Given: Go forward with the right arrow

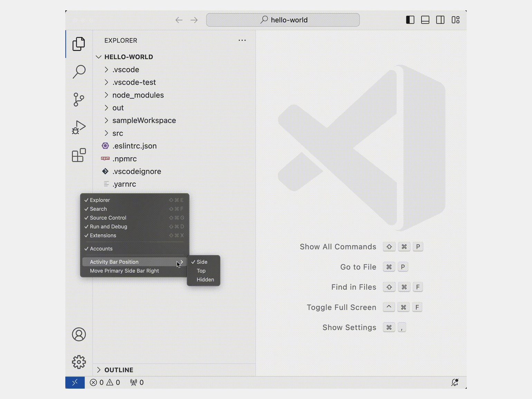Looking at the screenshot, I should tap(194, 20).
